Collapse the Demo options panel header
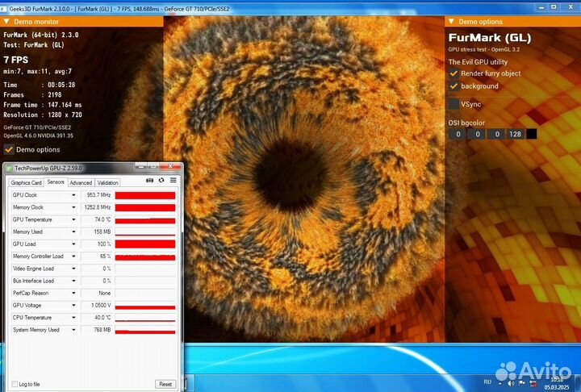 [x=452, y=22]
